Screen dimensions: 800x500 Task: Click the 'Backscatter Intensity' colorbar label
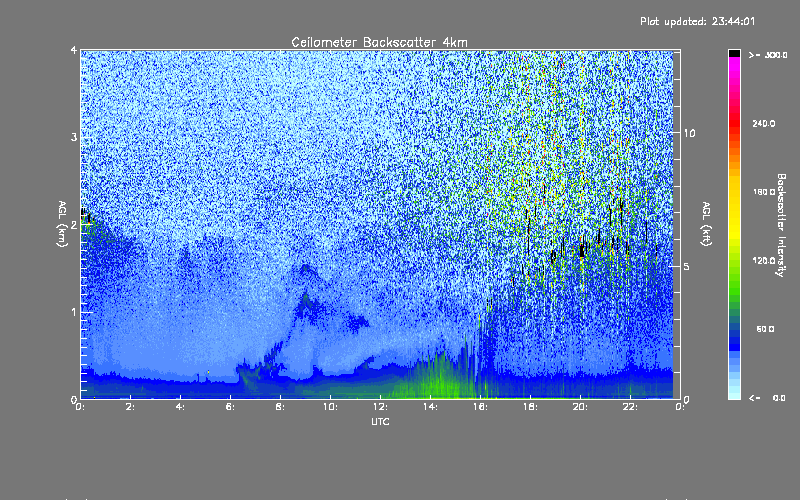tap(781, 225)
